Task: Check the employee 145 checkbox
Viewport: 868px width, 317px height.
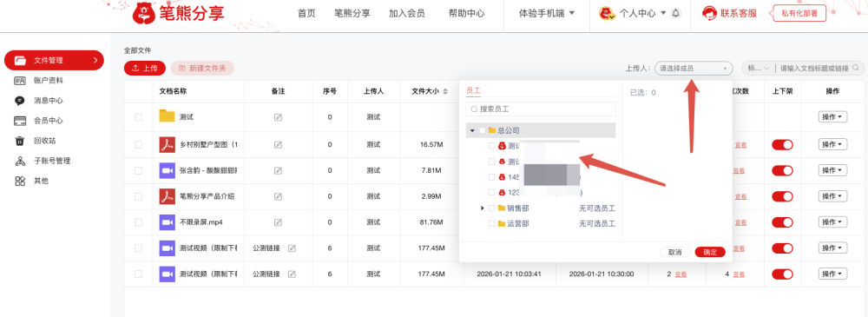Action: tap(491, 177)
